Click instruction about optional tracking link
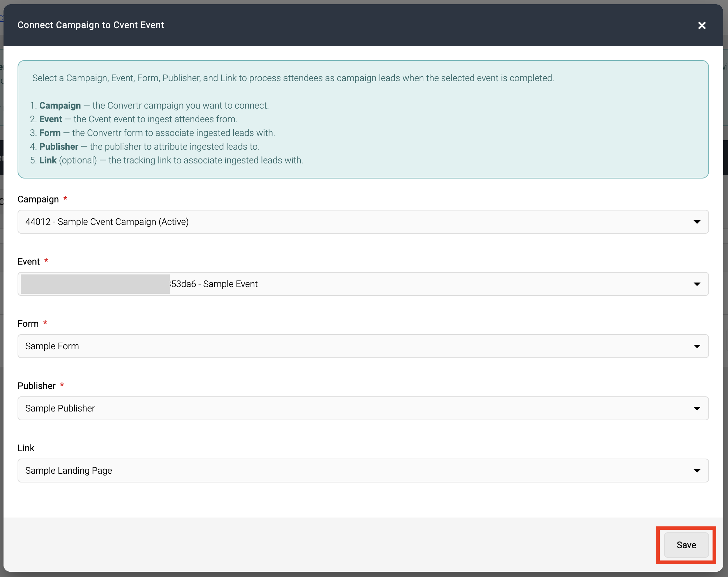Image resolution: width=728 pixels, height=577 pixels. (171, 160)
